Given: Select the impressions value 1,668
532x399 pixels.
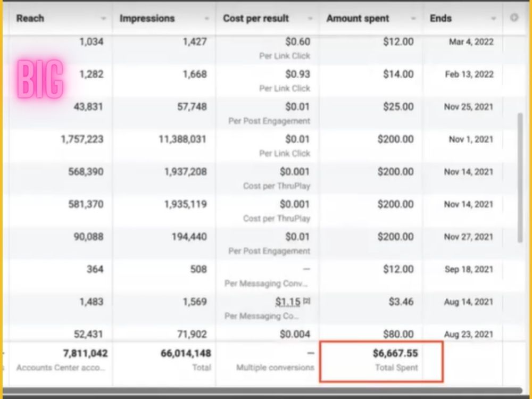Looking at the screenshot, I should 195,74.
